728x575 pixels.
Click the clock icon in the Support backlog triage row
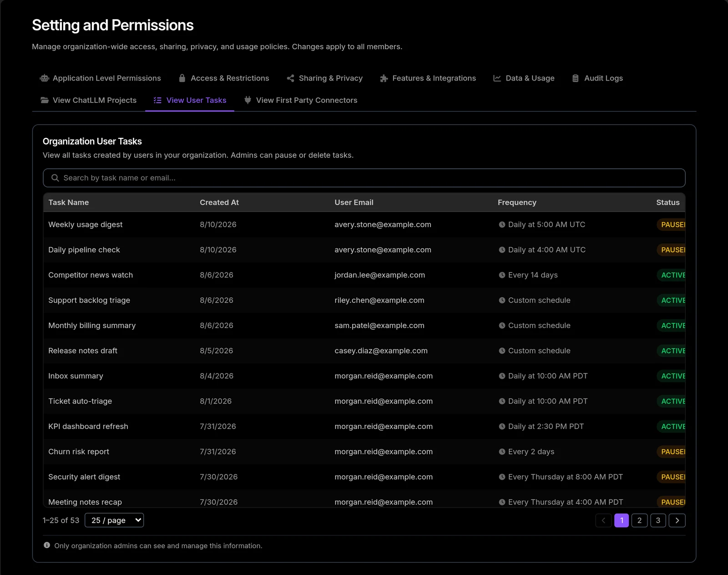502,300
